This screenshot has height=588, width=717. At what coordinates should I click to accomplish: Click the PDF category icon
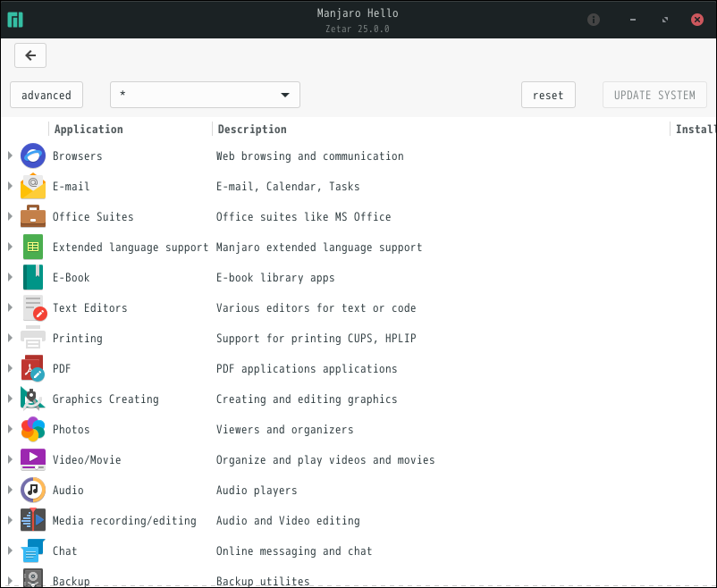tap(33, 368)
